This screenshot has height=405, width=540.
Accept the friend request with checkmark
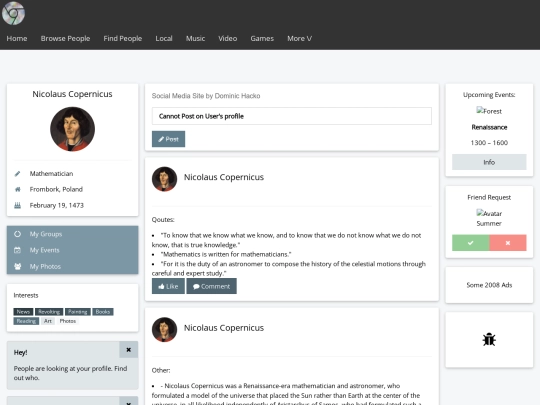coord(470,243)
